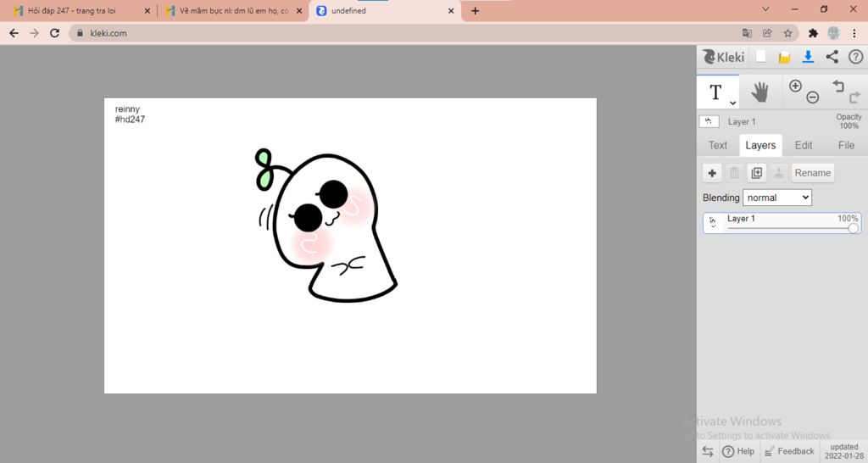
Task: Click the Layer 1 opacity slider handle
Action: point(853,228)
